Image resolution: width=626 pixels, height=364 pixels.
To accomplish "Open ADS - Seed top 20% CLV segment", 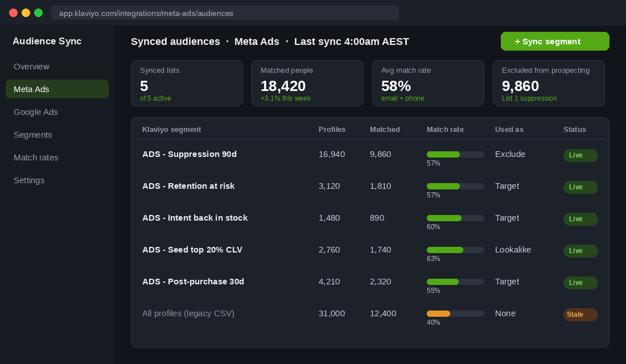I will [x=192, y=250].
